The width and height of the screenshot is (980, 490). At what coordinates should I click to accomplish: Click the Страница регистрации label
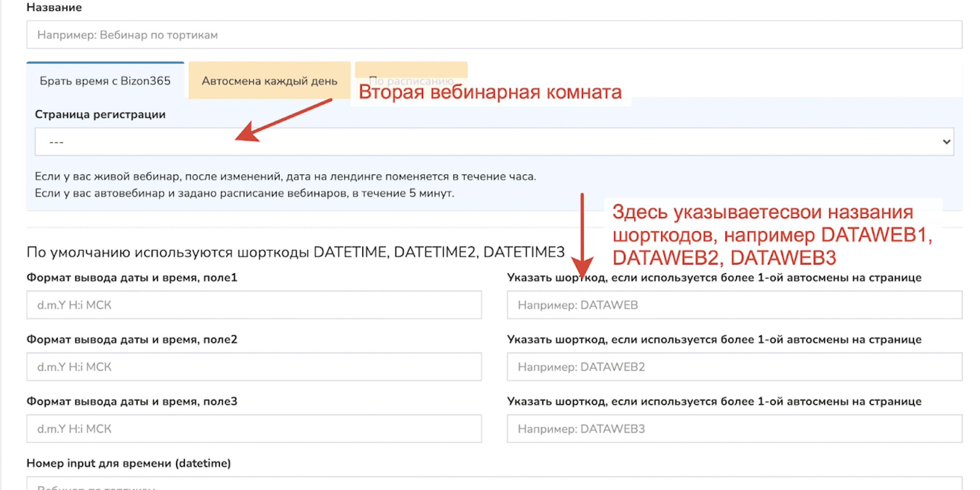pos(100,114)
